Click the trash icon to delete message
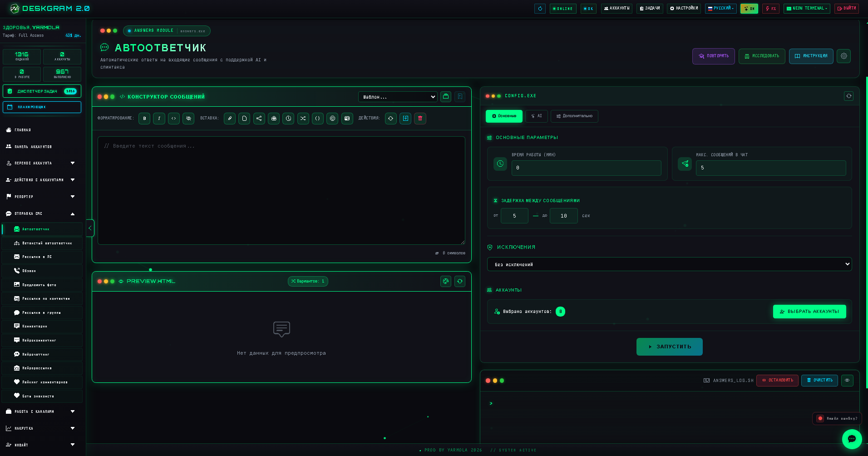The height and width of the screenshot is (456, 868). [420, 119]
